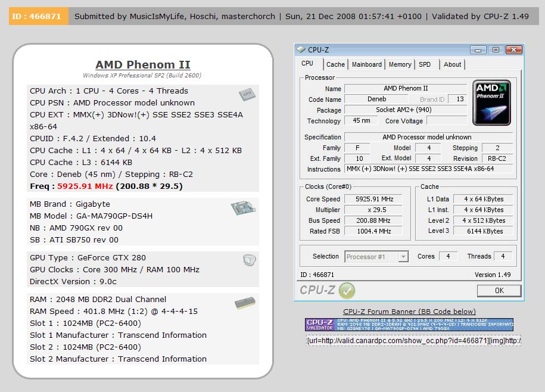Image resolution: width=545 pixels, height=392 pixels.
Task: Click the CPU-Z title bar app icon
Action: pyautogui.click(x=301, y=49)
